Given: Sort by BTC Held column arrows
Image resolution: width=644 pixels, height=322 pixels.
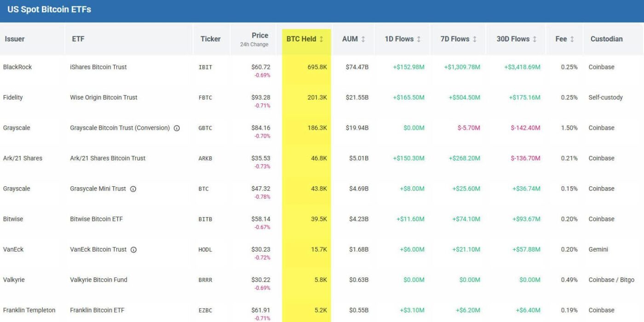Looking at the screenshot, I should tap(322, 39).
